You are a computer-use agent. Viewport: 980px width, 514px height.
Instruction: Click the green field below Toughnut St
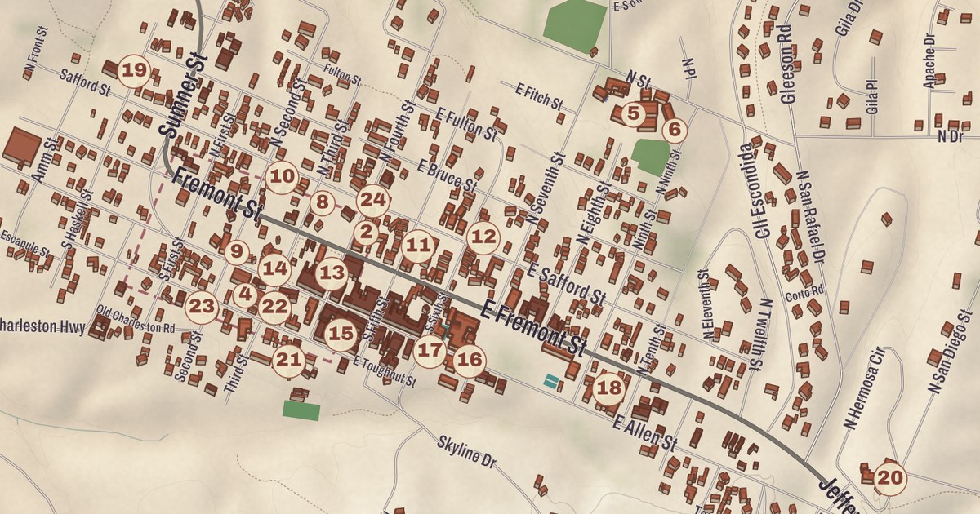pos(301,409)
